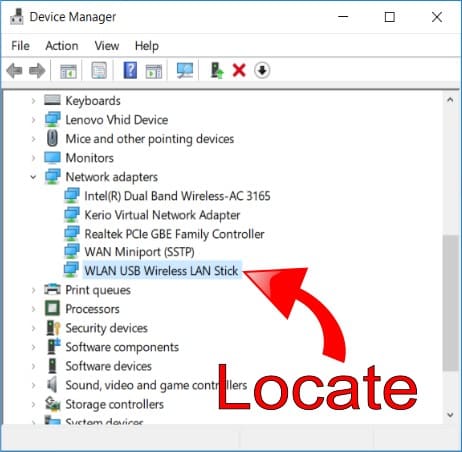Viewport: 462px width, 452px height.
Task: Expand the Lenovo Vhid Device node
Action: point(33,120)
